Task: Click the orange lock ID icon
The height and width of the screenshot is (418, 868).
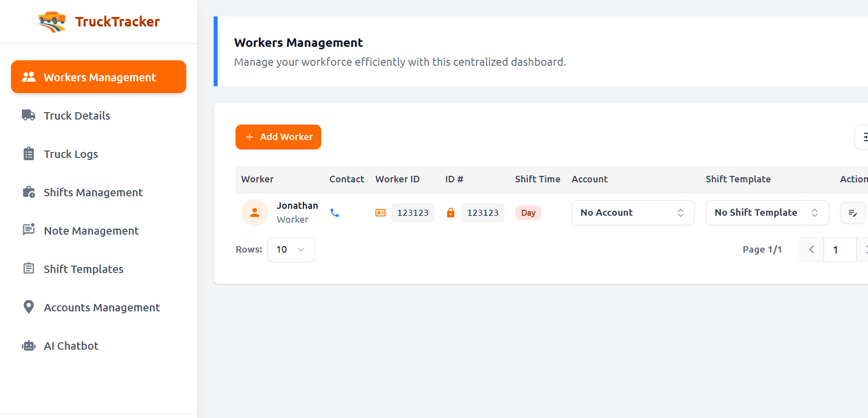Action: (x=451, y=213)
